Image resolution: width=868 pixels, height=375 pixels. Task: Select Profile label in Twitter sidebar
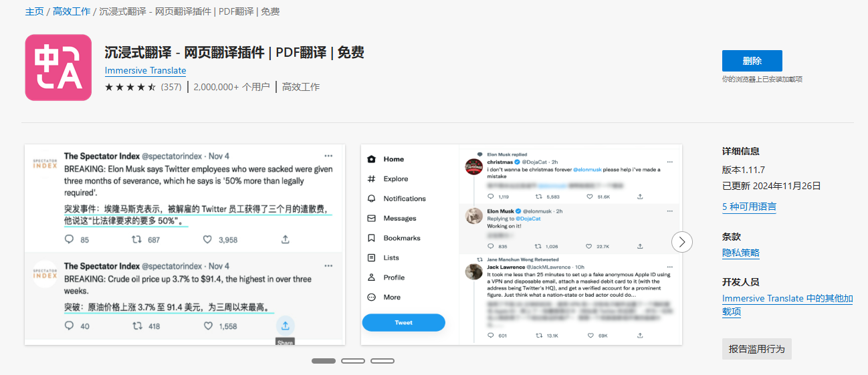[394, 277]
